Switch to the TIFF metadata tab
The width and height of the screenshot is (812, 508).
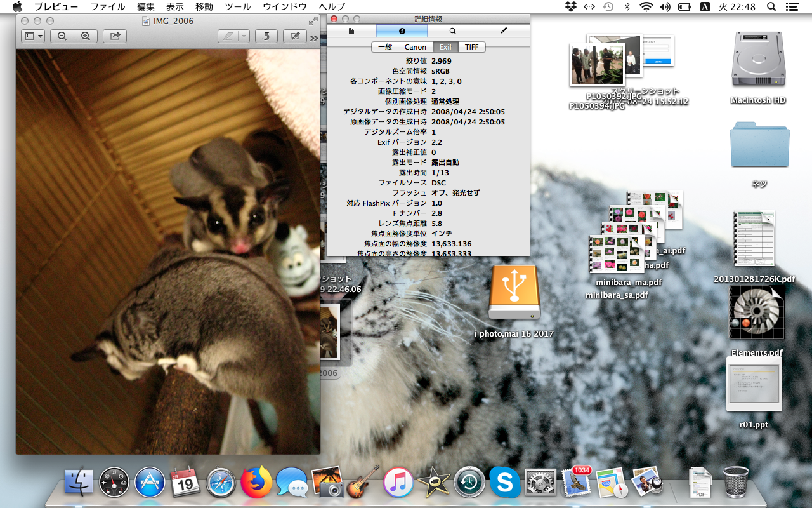pos(471,47)
